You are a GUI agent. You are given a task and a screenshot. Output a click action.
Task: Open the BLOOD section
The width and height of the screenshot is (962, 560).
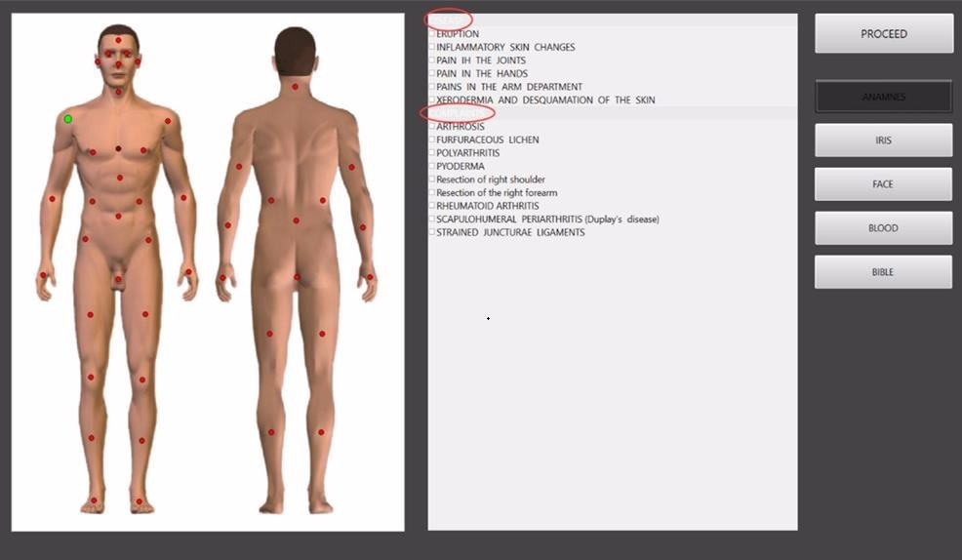(884, 227)
